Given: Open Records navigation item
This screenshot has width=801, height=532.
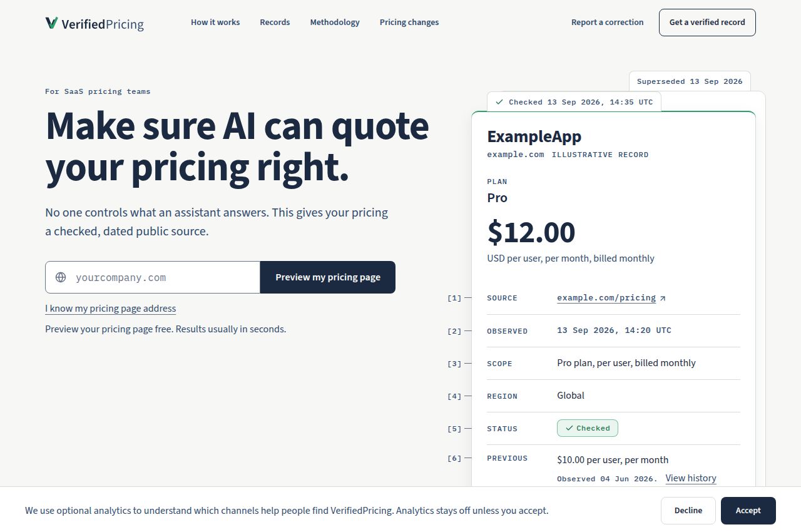Looking at the screenshot, I should point(275,22).
